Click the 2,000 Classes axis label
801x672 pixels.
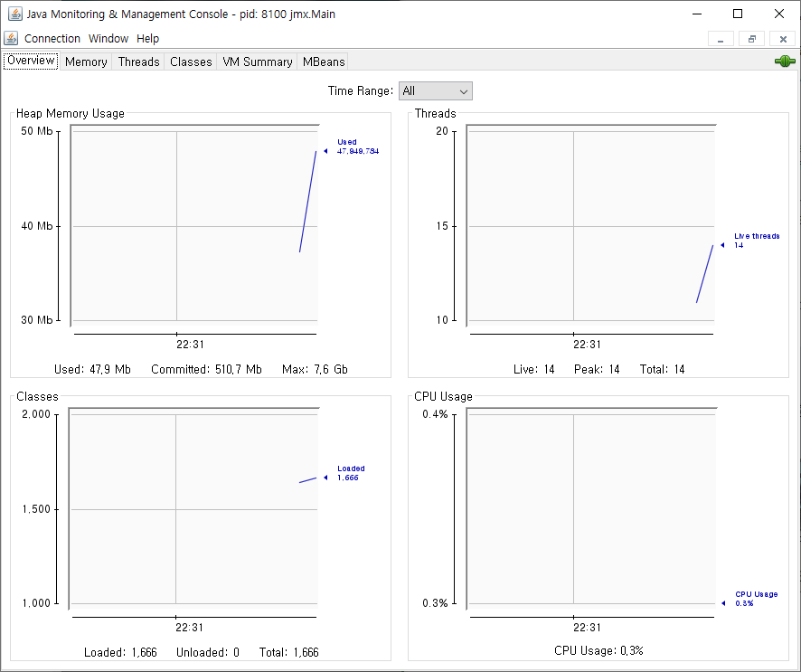pos(36,414)
